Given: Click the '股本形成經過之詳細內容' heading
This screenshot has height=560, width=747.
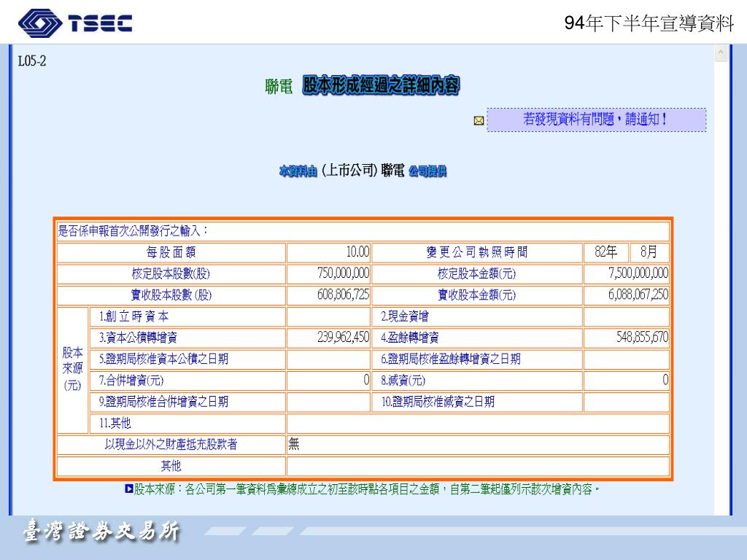Looking at the screenshot, I should point(381,86).
